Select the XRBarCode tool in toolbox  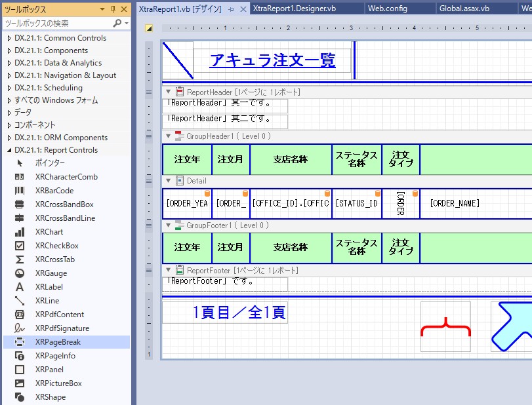[x=54, y=191]
